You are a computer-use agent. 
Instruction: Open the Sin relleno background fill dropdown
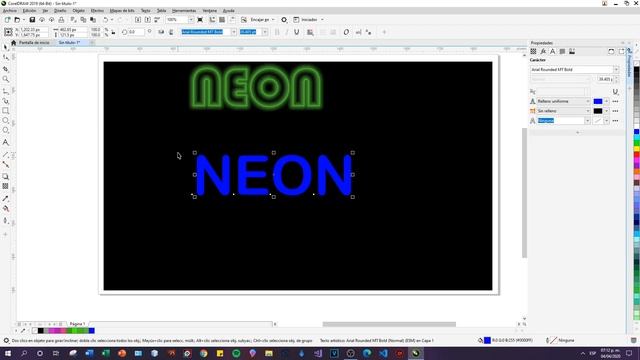588,111
